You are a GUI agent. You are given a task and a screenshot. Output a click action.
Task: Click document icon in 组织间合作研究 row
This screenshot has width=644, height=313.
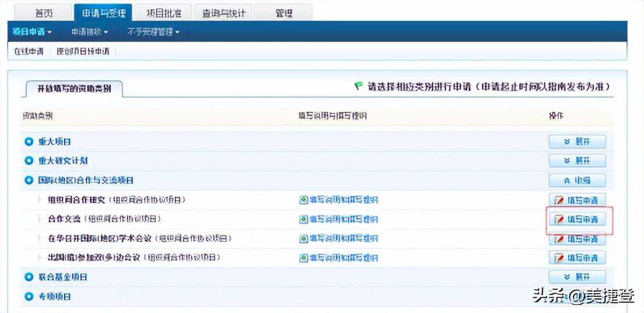pyautogui.click(x=303, y=200)
